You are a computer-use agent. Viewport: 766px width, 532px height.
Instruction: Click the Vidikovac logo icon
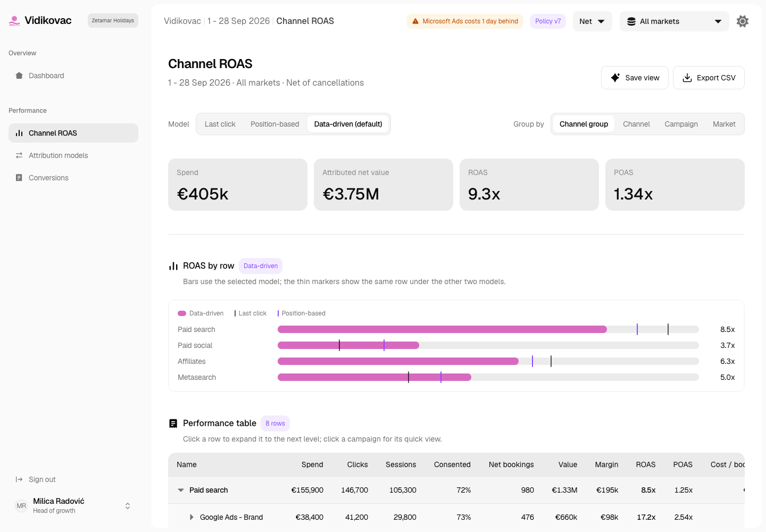(x=14, y=21)
